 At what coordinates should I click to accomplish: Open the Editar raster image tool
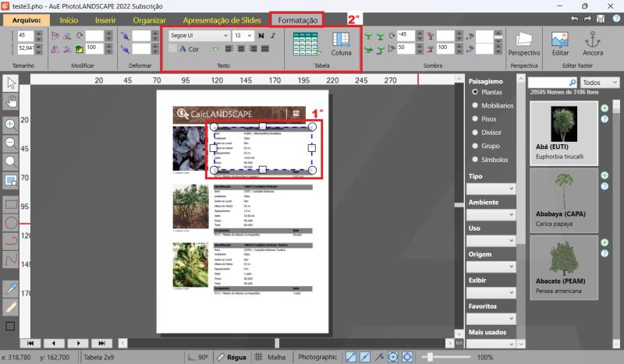[x=560, y=44]
